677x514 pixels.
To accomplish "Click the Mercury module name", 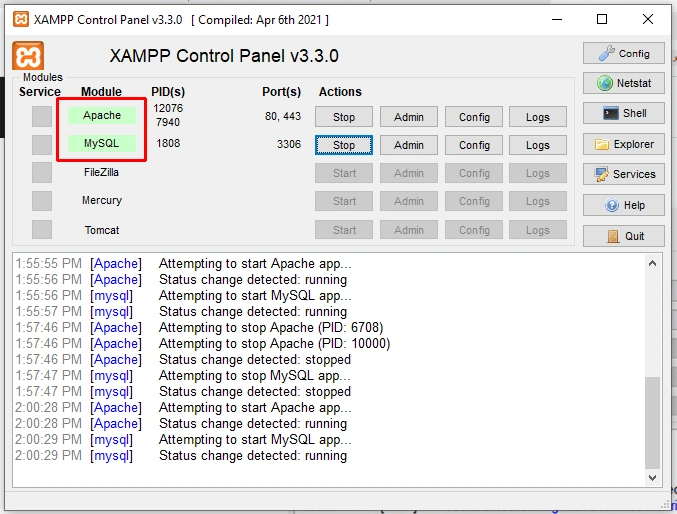I will pyautogui.click(x=102, y=200).
